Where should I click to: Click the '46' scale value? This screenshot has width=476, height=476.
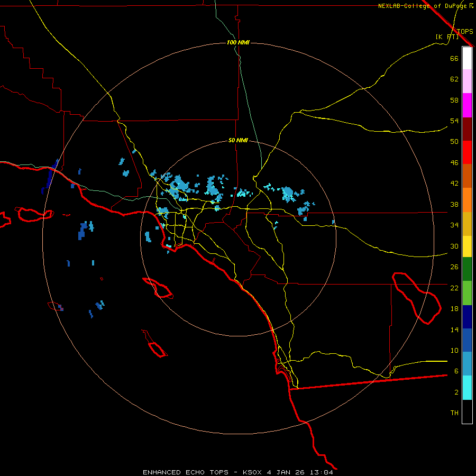coord(454,163)
